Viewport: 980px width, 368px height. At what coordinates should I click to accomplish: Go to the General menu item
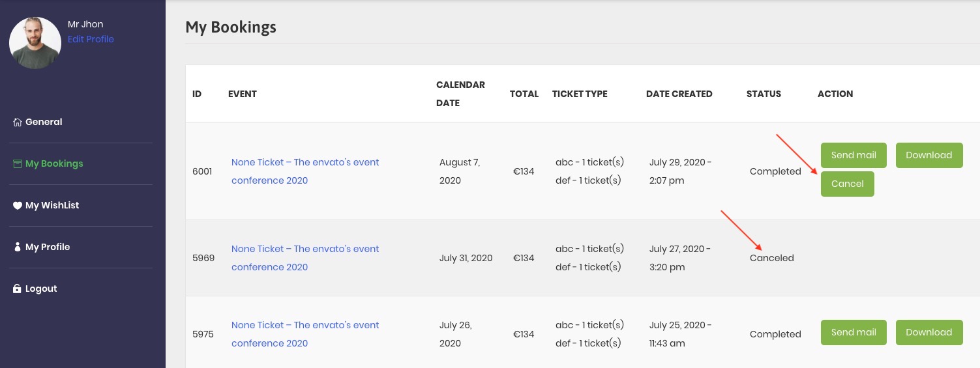tap(44, 122)
